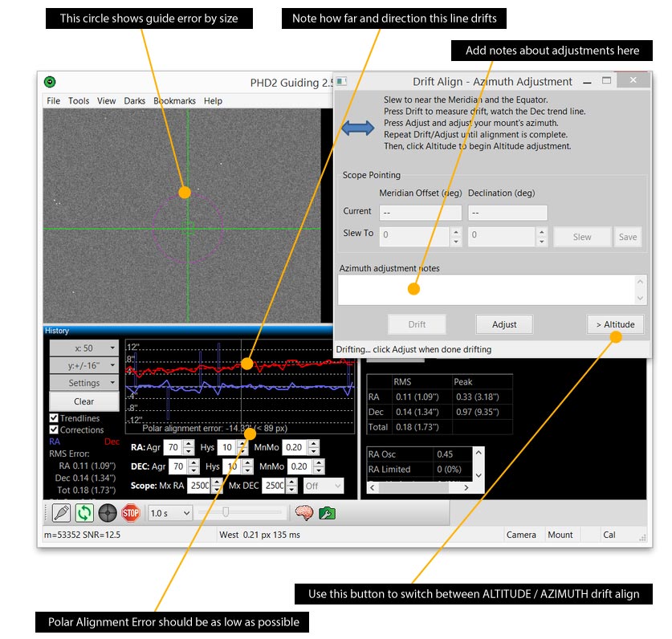Click the Camera status bar indicator

pyautogui.click(x=521, y=535)
